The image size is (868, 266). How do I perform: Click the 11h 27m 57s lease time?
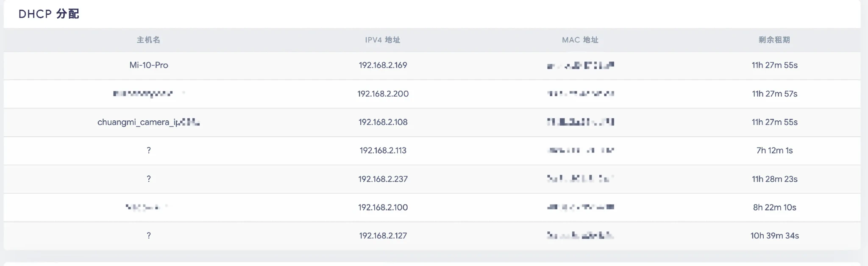774,94
